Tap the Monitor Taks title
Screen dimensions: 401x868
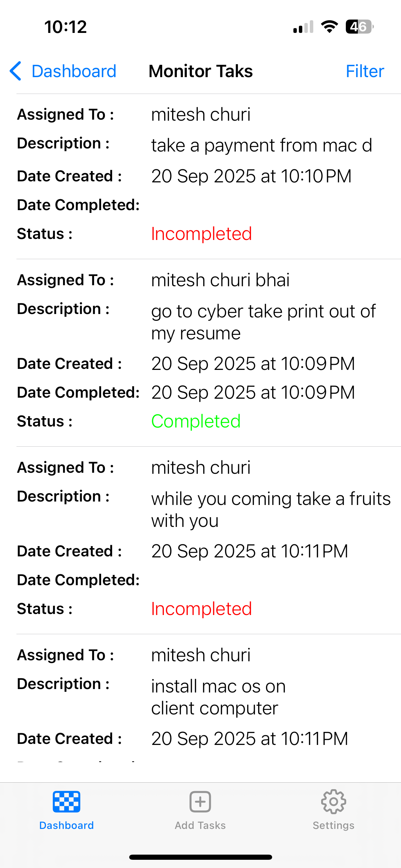[201, 71]
